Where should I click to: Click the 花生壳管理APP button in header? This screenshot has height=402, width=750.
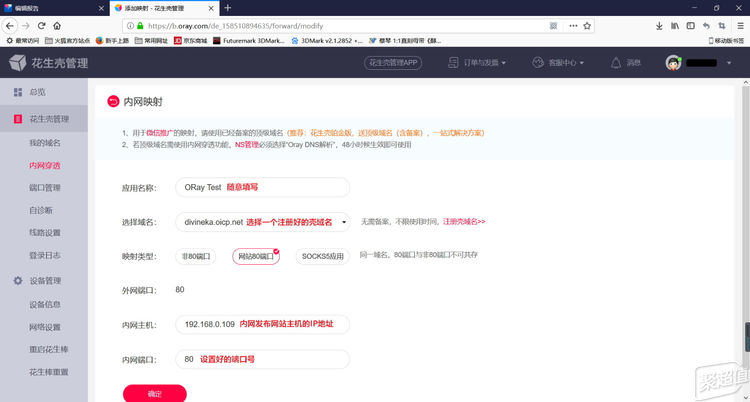[x=401, y=63]
